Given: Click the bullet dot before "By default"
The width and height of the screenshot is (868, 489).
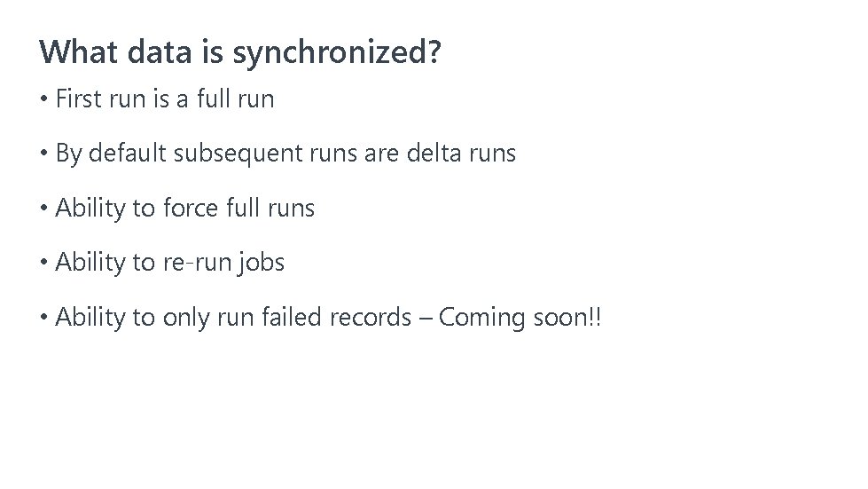Looking at the screenshot, I should pyautogui.click(x=44, y=154).
